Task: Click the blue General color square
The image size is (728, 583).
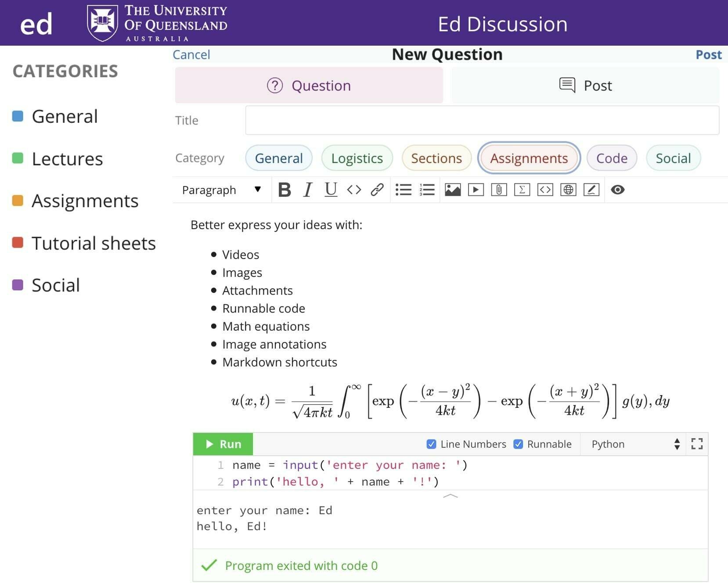Action: click(18, 116)
